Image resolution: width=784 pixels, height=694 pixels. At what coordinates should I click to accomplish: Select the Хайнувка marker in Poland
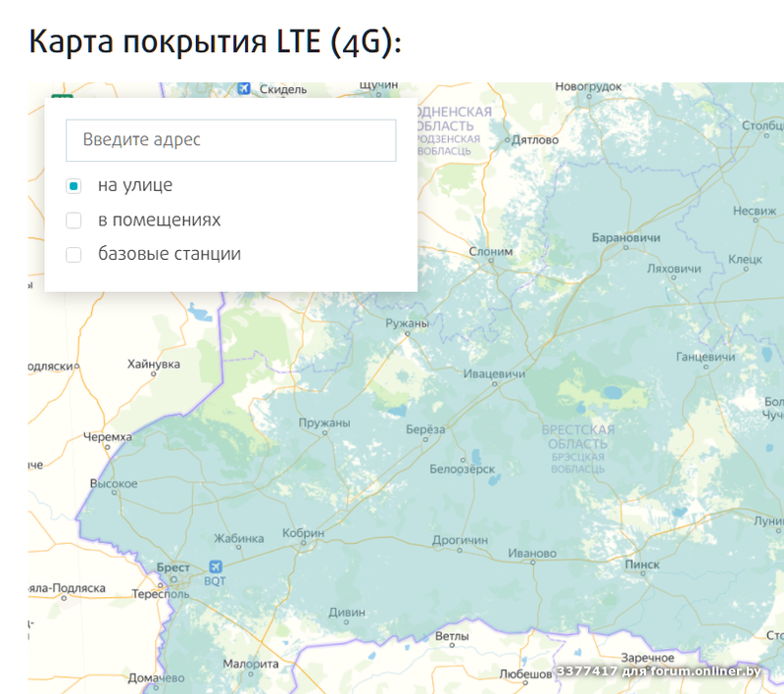(x=154, y=376)
